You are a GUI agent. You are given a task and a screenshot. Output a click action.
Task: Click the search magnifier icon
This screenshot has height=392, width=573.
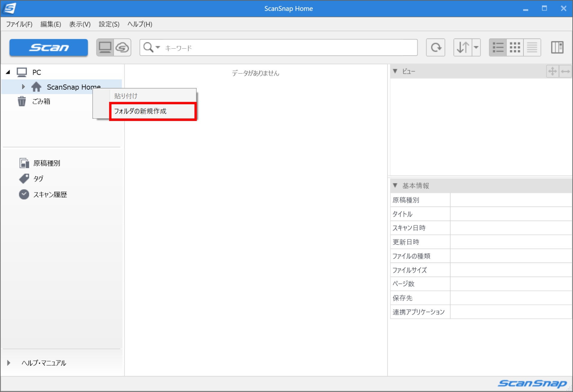(148, 47)
